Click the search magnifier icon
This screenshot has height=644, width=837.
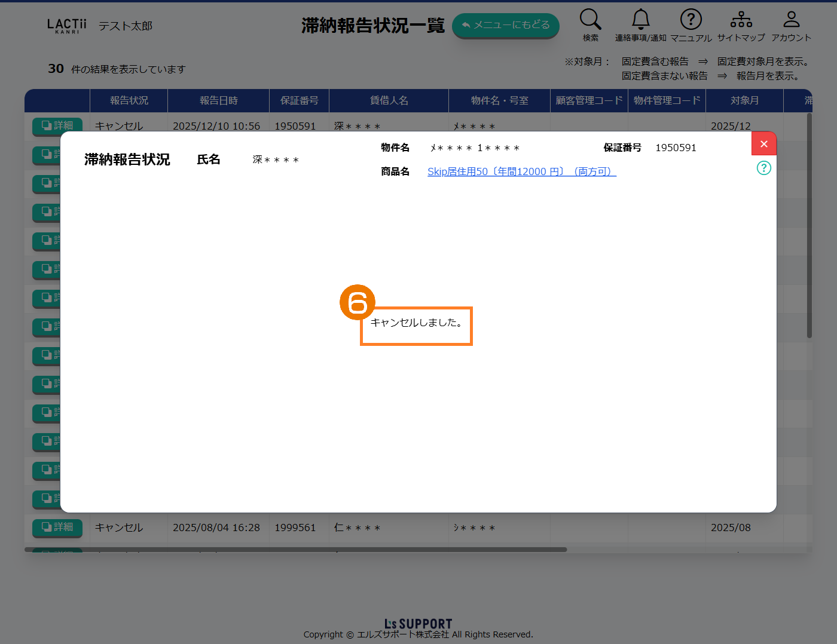point(590,20)
